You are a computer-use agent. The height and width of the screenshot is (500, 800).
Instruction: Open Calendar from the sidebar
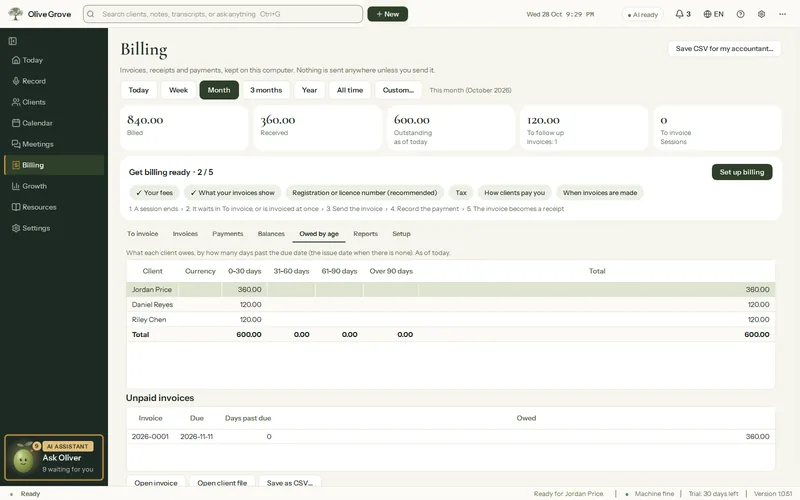pyautogui.click(x=54, y=123)
